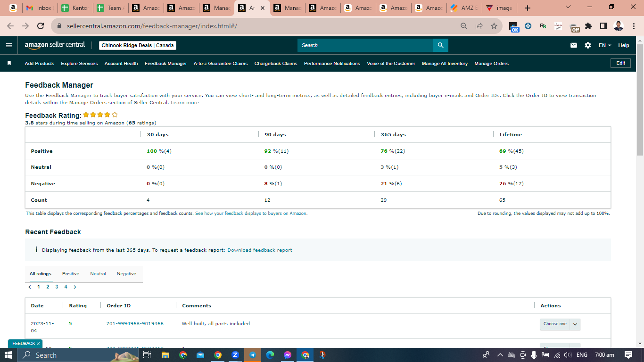Open the Chrome tab search chevron

[x=568, y=7]
